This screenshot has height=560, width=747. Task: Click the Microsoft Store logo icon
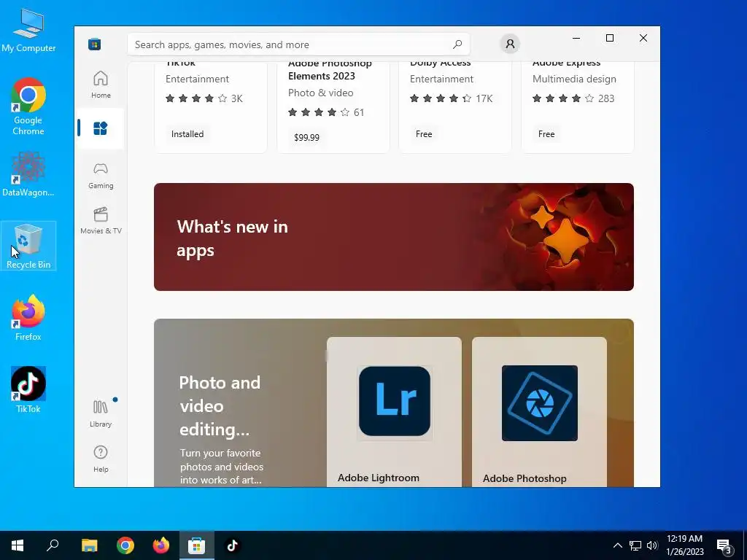click(94, 44)
